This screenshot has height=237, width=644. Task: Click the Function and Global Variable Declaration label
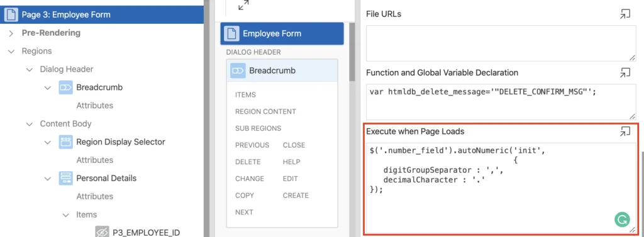442,73
